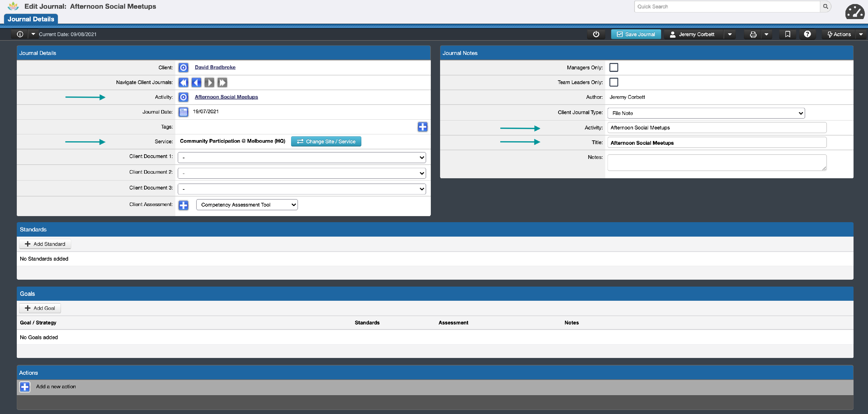Navigate to the next client journal

click(x=209, y=82)
